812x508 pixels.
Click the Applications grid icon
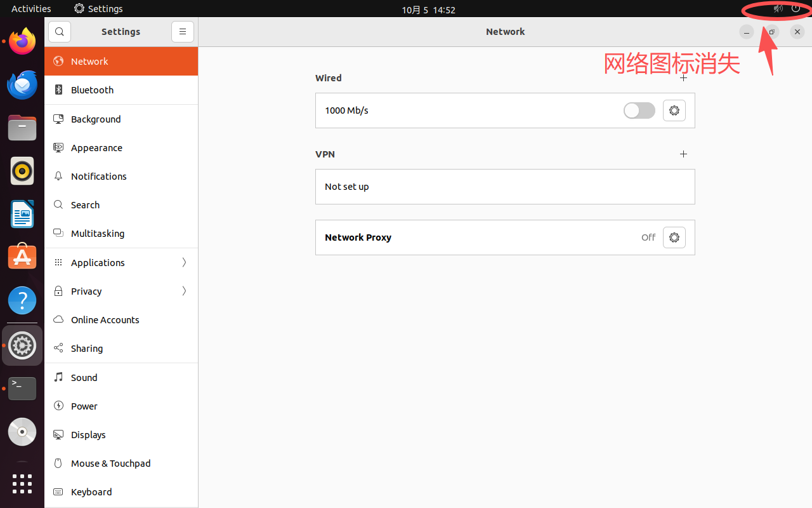point(58,262)
